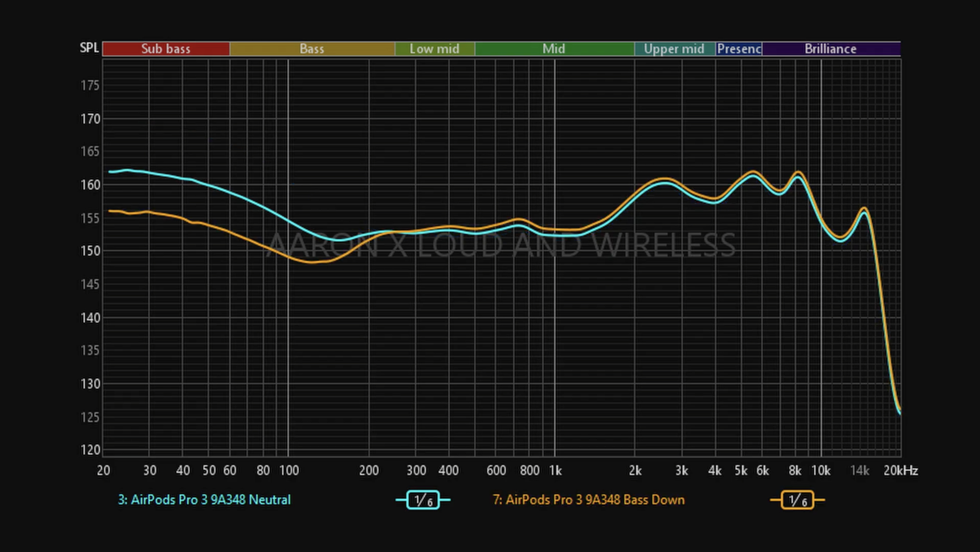
Task: Click the 30 Hz frequency tick label
Action: (x=150, y=470)
